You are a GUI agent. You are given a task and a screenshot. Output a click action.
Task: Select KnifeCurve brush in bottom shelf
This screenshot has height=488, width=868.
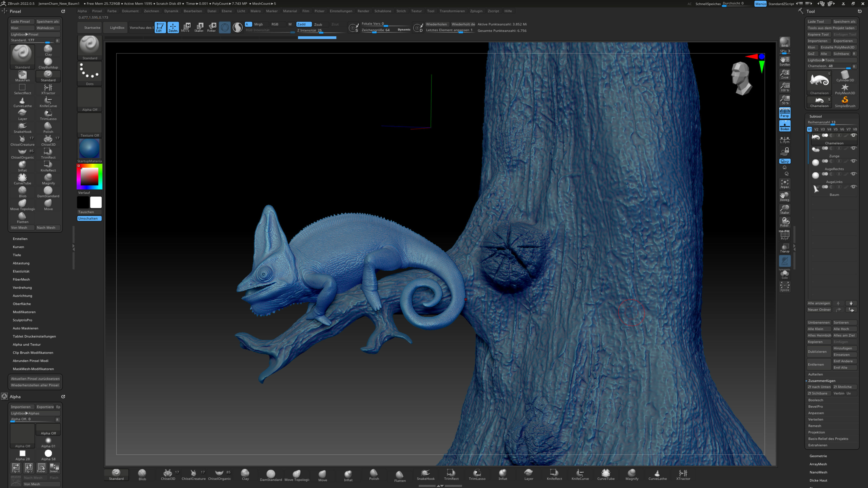[580, 475]
